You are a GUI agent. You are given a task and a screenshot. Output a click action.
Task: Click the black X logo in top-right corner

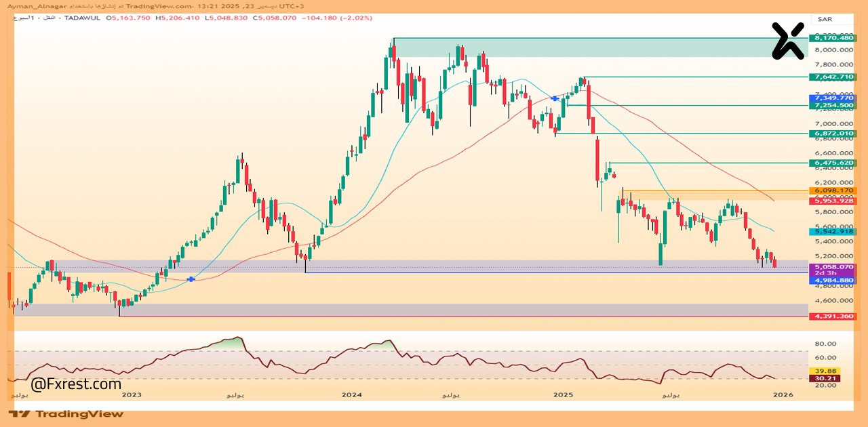click(x=788, y=41)
